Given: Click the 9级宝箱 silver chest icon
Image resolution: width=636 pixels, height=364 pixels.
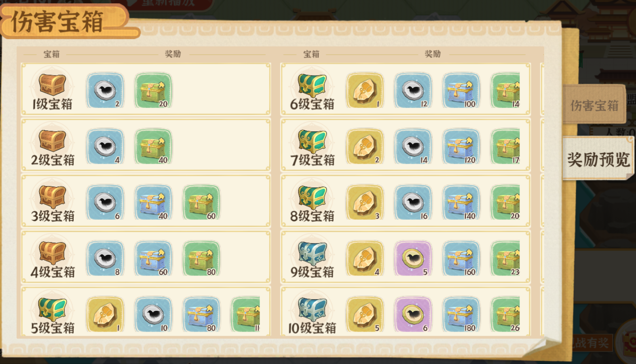Looking at the screenshot, I should point(312,253).
